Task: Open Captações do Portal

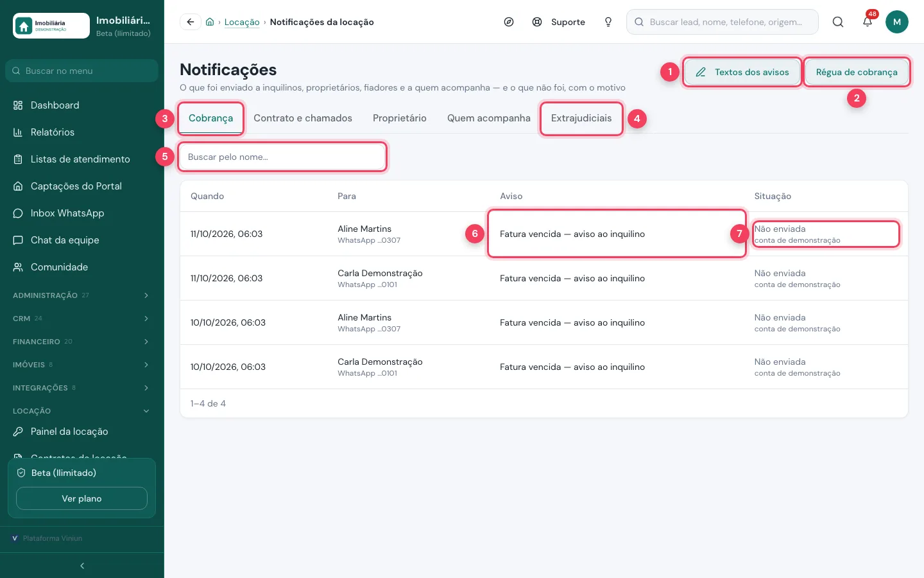Action: 82,186
